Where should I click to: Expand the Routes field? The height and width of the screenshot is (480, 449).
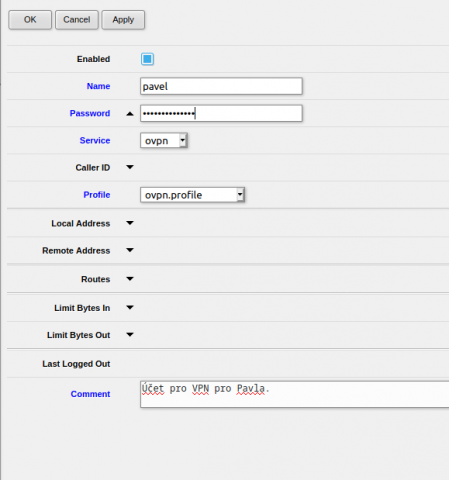pyautogui.click(x=130, y=279)
